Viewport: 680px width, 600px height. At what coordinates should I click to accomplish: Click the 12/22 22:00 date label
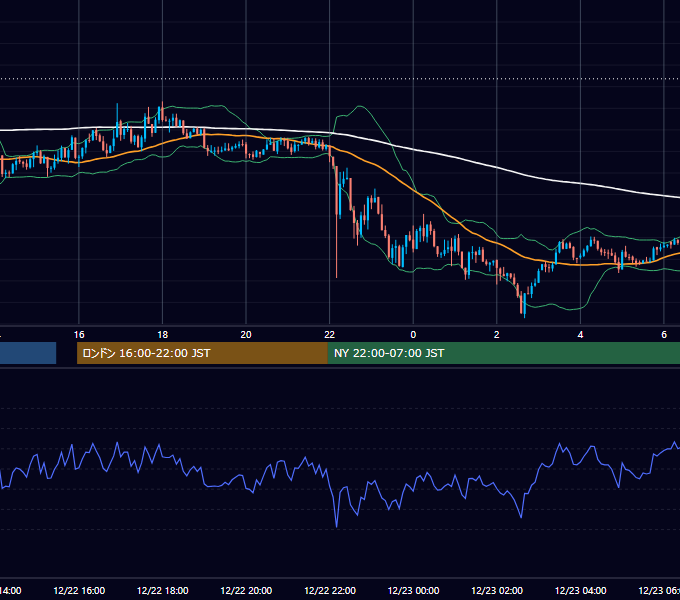pos(330,590)
